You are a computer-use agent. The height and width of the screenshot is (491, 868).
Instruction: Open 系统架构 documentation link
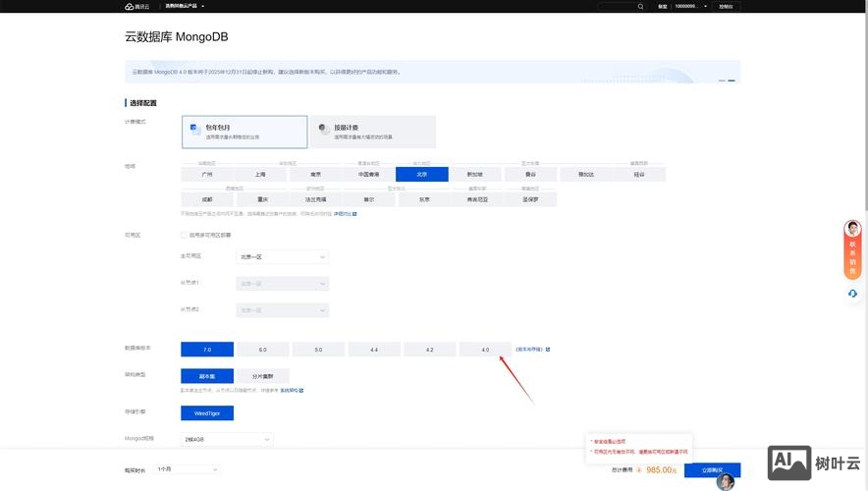click(292, 390)
